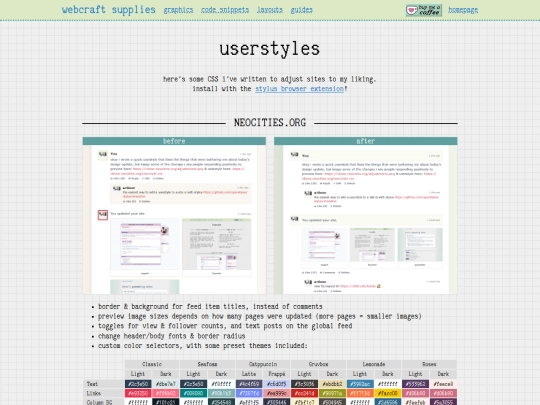The height and width of the screenshot is (405, 540).
Task: Select the Gruvbox Light links color swatch
Action: 304,393
